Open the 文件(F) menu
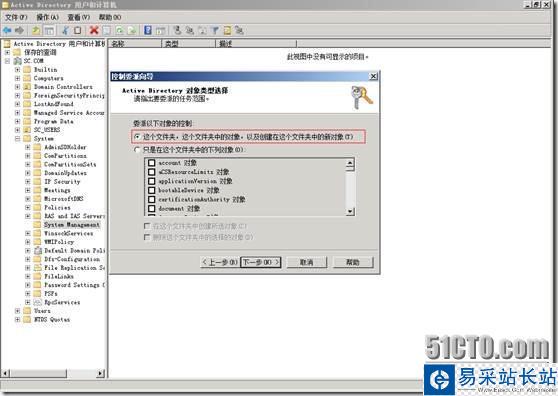558x396 pixels. pos(16,17)
